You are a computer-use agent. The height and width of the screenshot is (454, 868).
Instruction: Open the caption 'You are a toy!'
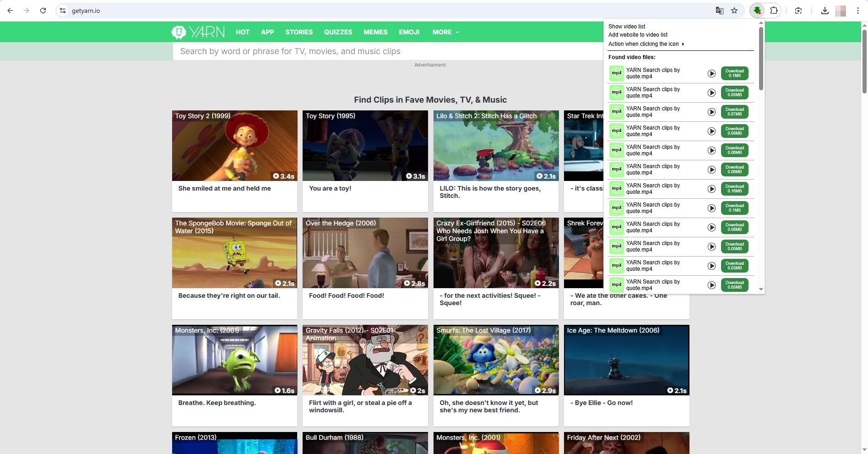click(330, 188)
